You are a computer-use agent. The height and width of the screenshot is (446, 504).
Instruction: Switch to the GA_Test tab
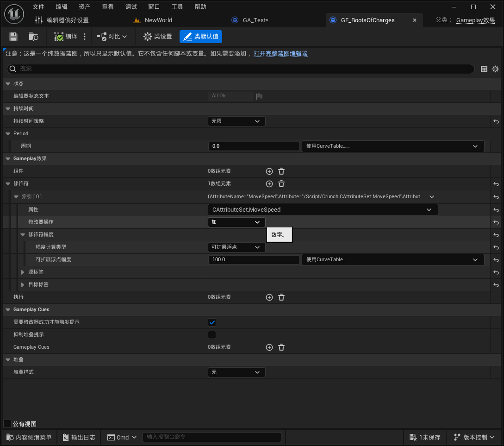(x=250, y=20)
